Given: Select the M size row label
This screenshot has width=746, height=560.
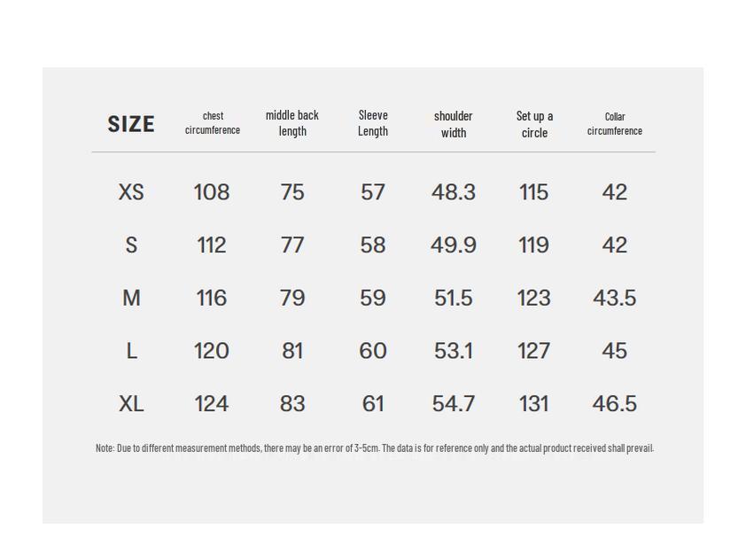Looking at the screenshot, I should click(131, 299).
